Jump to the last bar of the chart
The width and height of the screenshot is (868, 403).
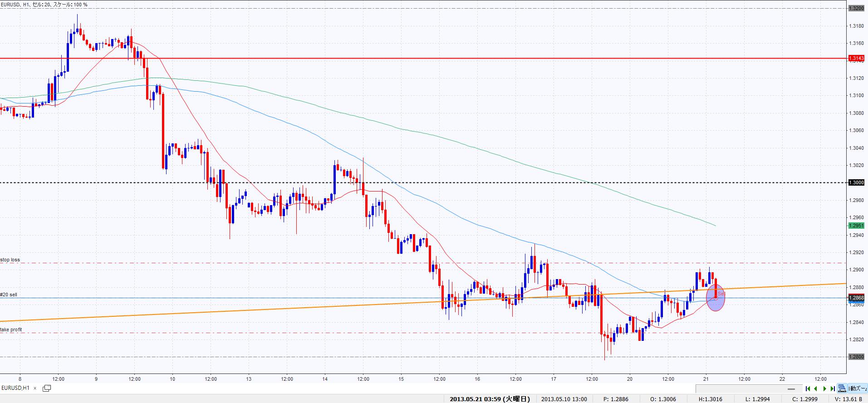tap(833, 388)
